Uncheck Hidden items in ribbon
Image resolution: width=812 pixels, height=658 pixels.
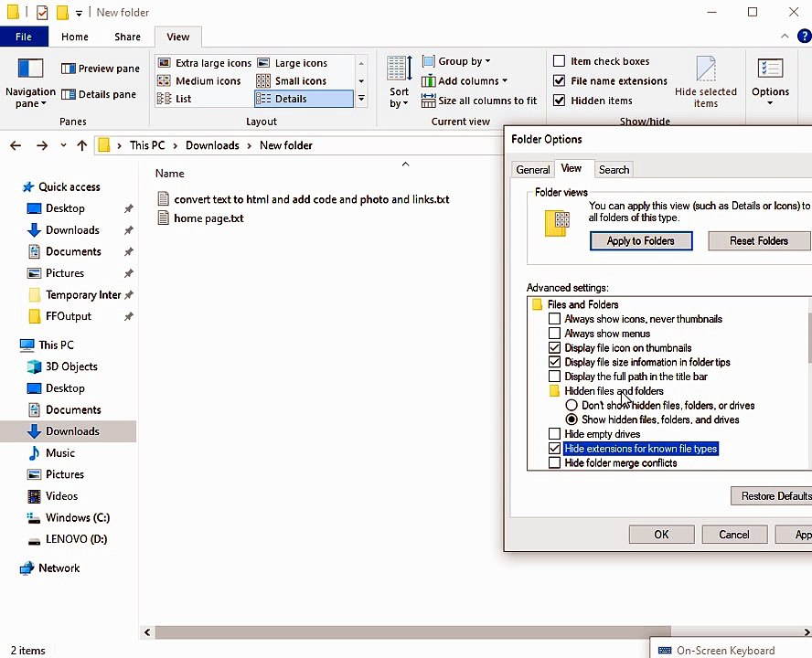559,101
